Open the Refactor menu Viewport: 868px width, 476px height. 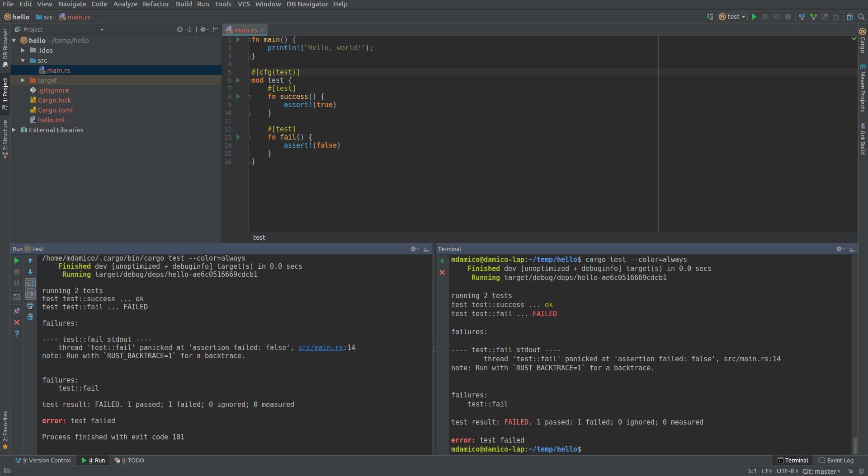(156, 4)
